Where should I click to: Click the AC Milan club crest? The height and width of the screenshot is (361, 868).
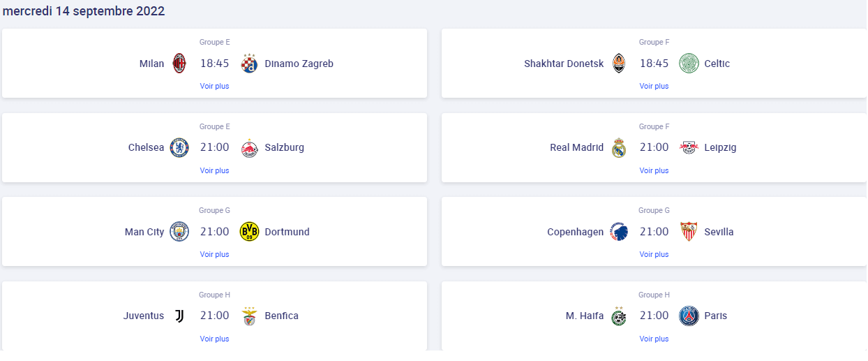[179, 64]
